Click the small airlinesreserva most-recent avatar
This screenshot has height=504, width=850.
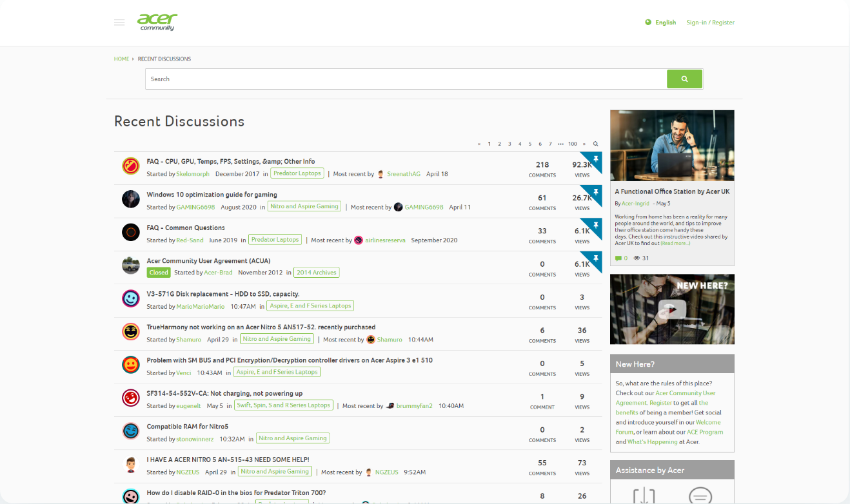[x=359, y=240]
